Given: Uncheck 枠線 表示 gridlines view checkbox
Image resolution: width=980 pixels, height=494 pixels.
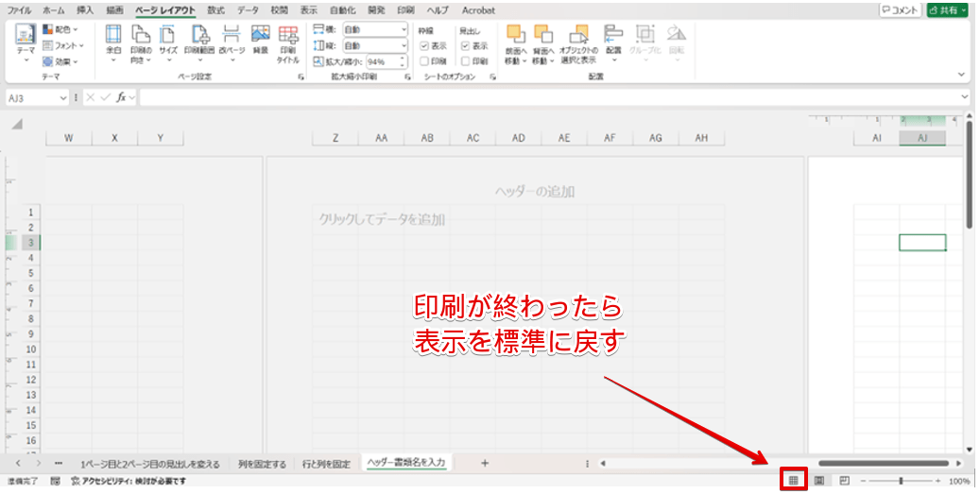Looking at the screenshot, I should (x=424, y=46).
